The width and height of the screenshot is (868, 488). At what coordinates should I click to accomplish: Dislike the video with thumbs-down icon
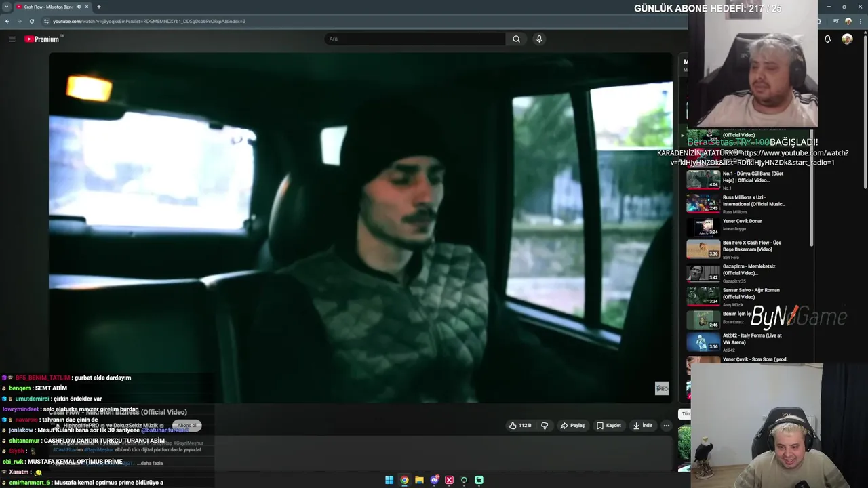click(545, 426)
